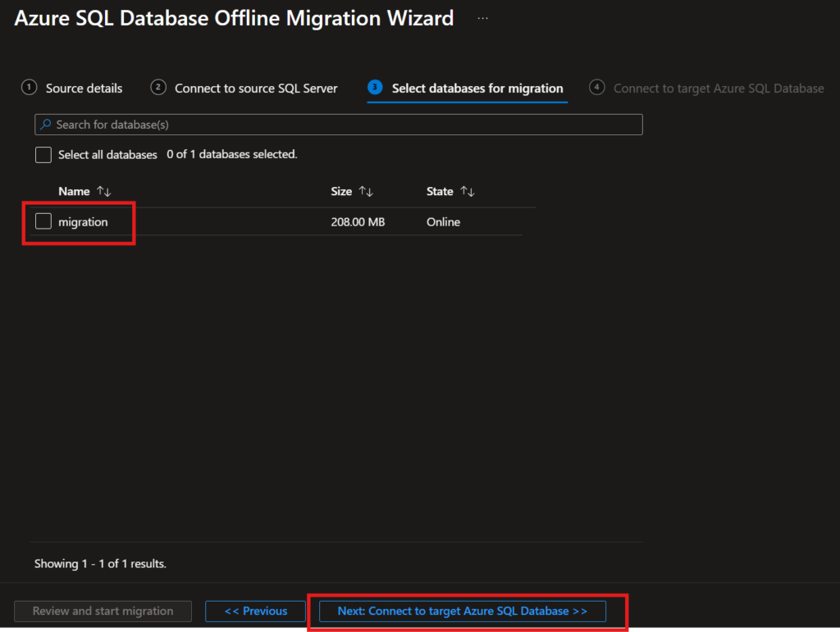The height and width of the screenshot is (632, 840).
Task: Click the Review and start migration button
Action: (103, 612)
